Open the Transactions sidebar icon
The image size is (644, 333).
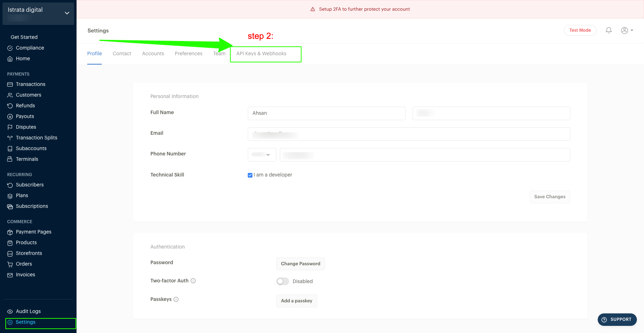click(10, 84)
